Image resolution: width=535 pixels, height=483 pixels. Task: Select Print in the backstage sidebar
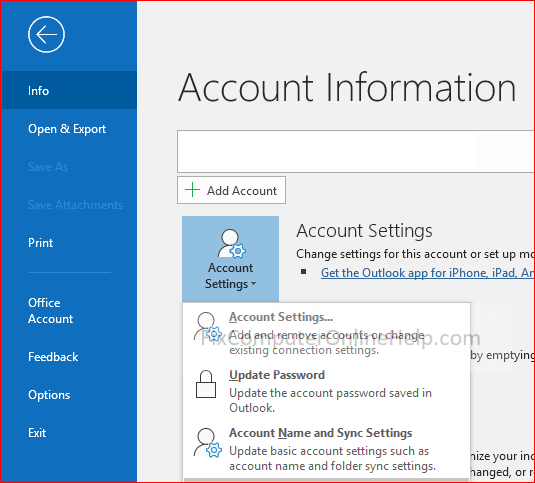(x=69, y=243)
